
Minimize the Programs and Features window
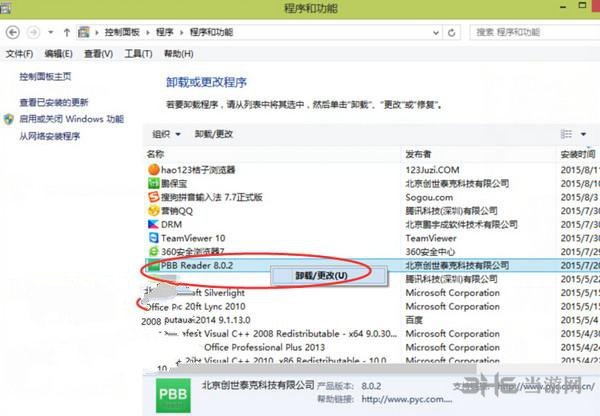pos(563,7)
